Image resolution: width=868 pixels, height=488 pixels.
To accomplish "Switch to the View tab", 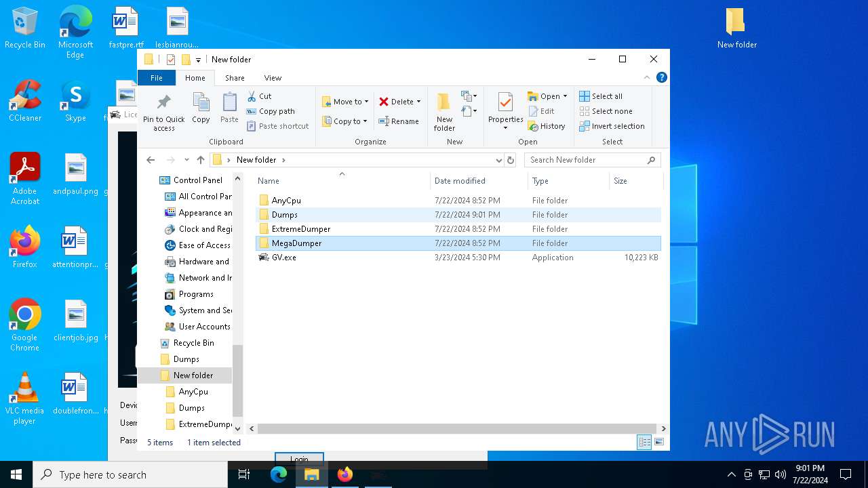I will [273, 78].
